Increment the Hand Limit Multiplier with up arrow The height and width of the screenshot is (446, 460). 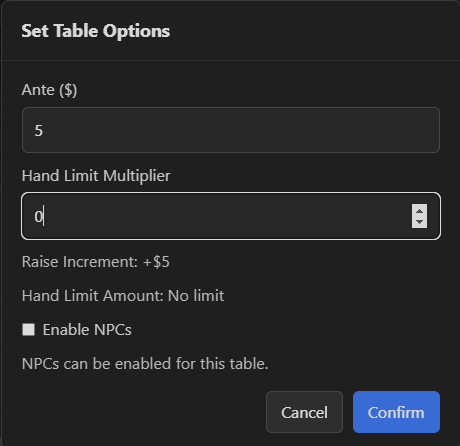[419, 210]
